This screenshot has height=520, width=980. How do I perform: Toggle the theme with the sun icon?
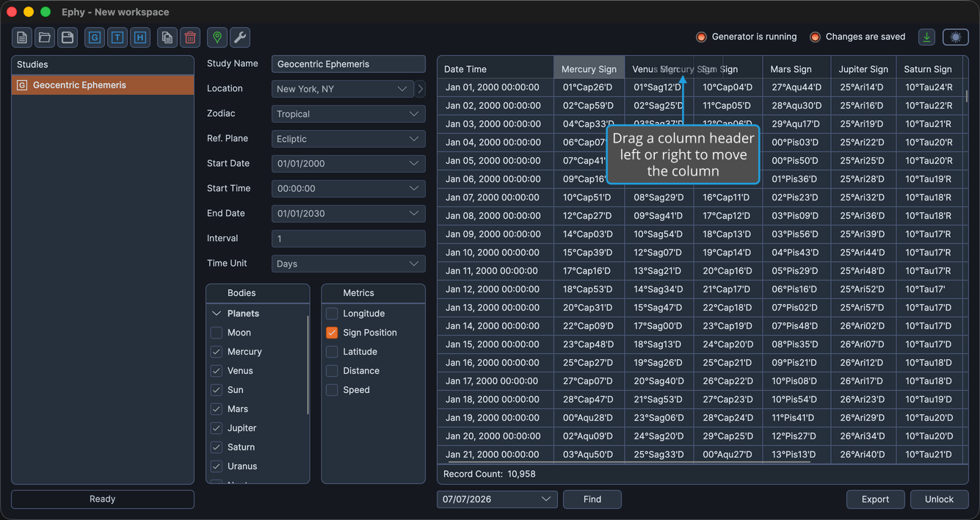[x=956, y=37]
